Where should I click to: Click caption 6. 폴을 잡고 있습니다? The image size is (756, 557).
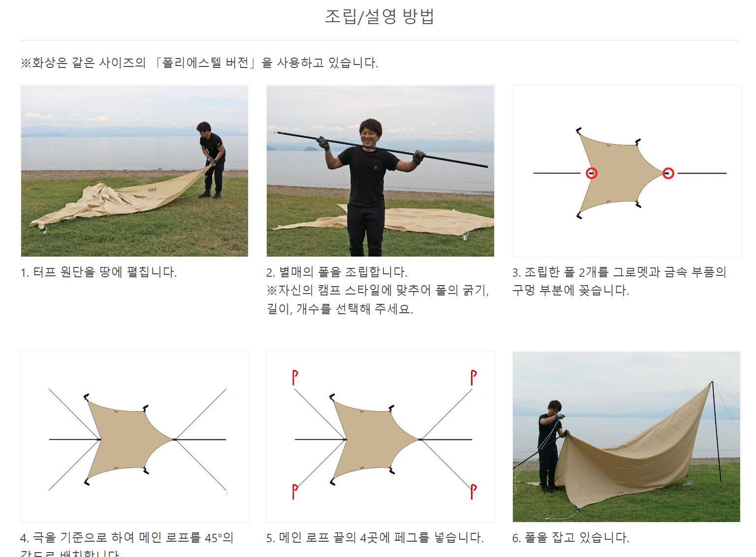pos(570,537)
